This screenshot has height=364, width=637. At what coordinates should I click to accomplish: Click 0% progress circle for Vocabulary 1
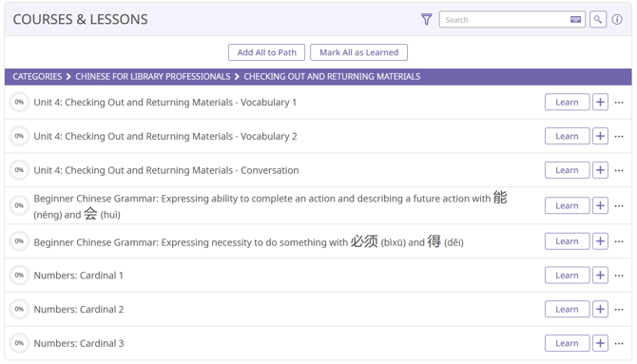tap(19, 103)
